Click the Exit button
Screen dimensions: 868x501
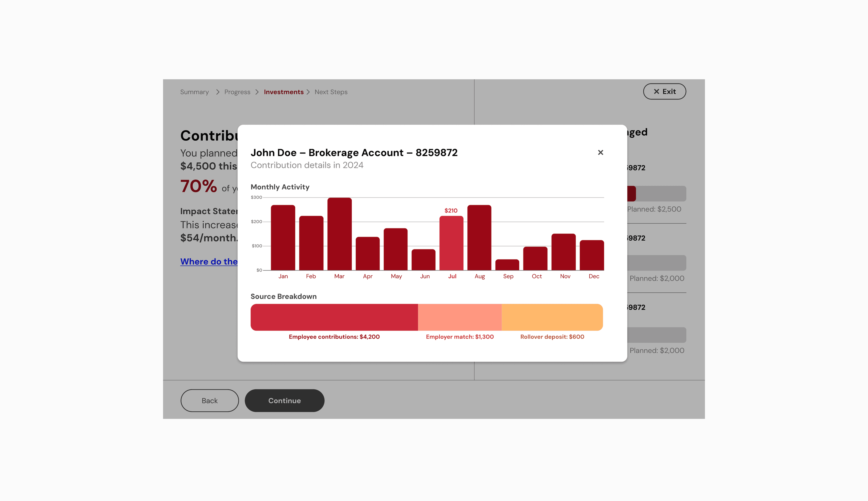pos(664,92)
